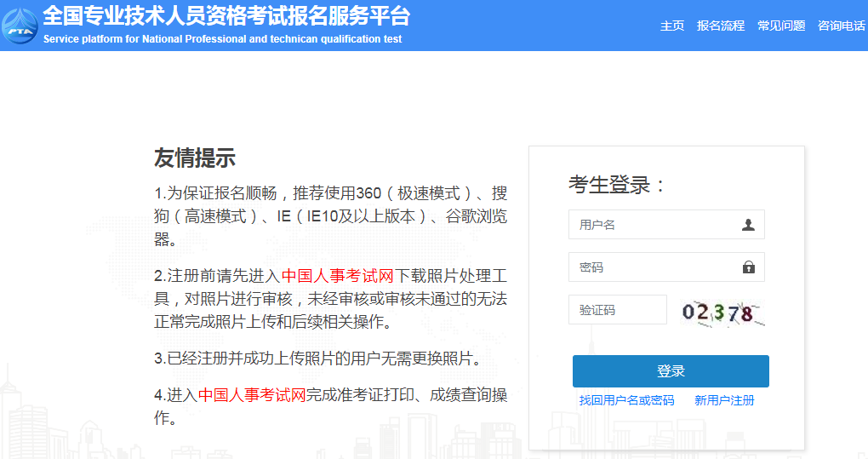Click the 友情提示 heading
Image resolution: width=868 pixels, height=459 pixels.
coord(195,158)
